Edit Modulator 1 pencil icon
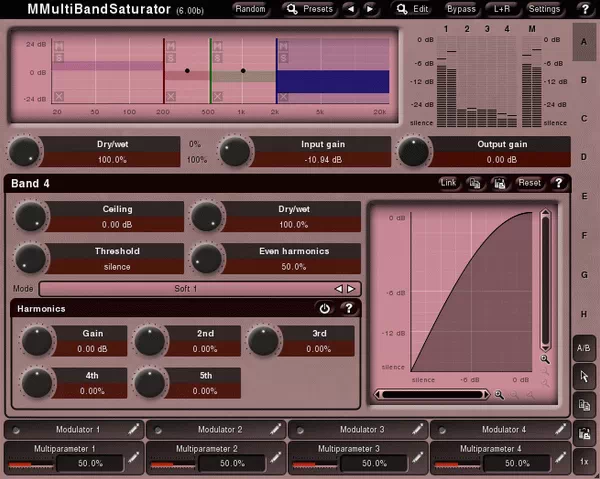 point(134,429)
